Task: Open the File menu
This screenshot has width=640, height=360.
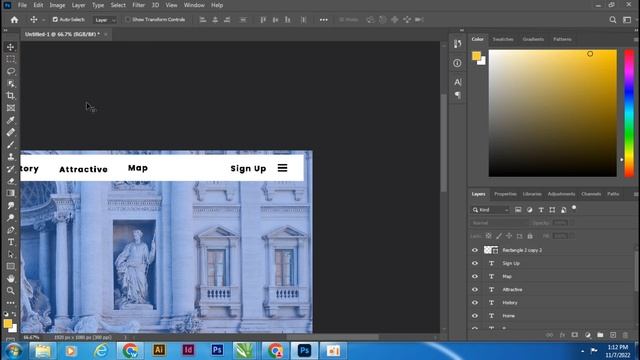Action: [x=22, y=5]
